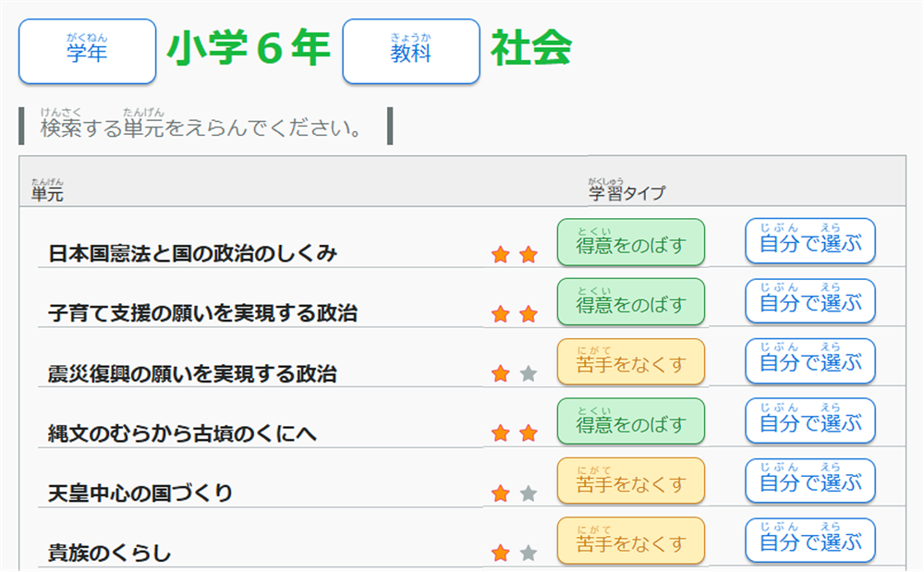Click the second orange star for 日本国憲法と国の政治のしくみ
The image size is (924, 572).
[529, 254]
